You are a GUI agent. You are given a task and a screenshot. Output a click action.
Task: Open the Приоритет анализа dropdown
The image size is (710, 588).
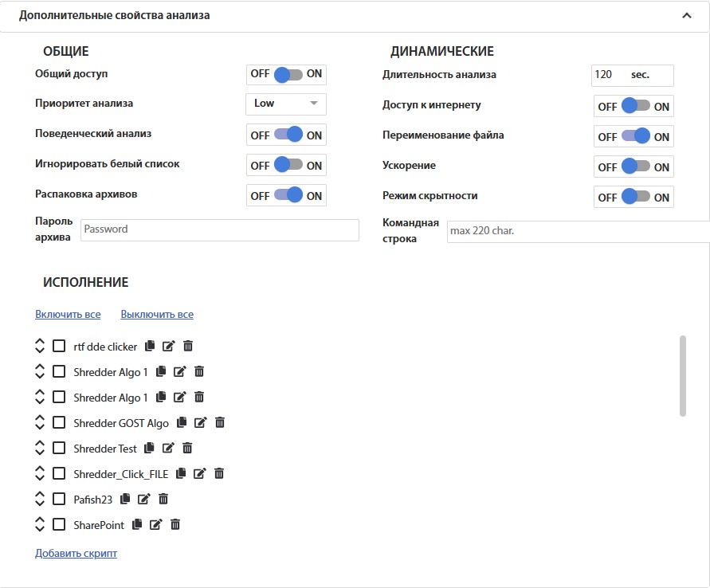coord(286,104)
